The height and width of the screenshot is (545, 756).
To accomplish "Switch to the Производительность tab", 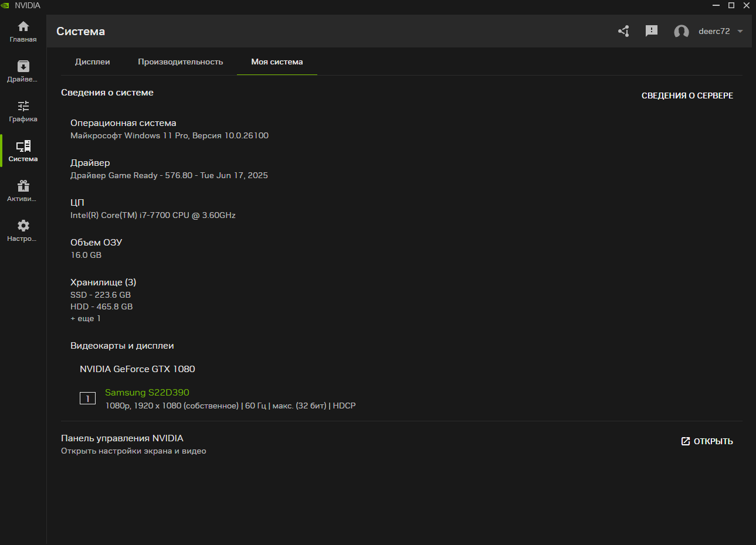I will [181, 62].
